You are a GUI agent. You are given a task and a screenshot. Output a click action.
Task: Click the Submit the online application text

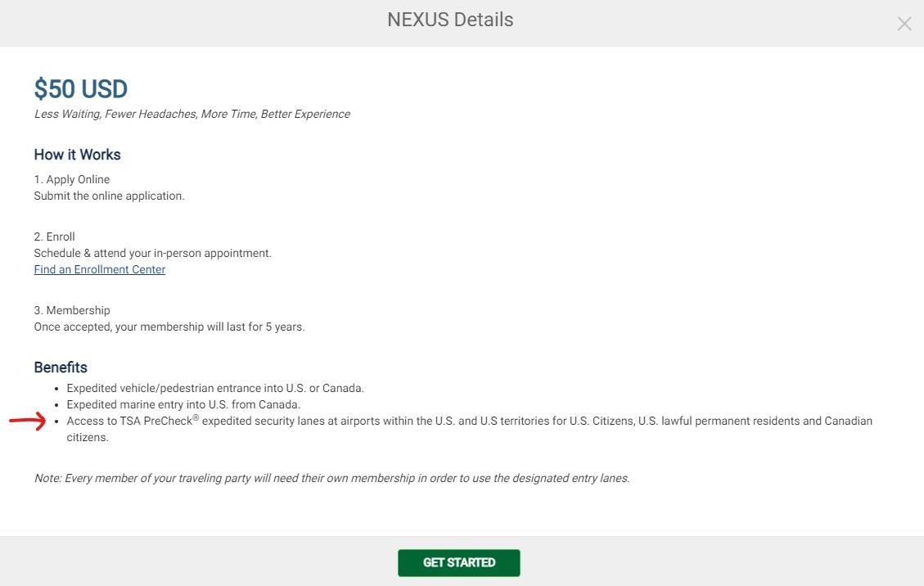click(x=109, y=196)
